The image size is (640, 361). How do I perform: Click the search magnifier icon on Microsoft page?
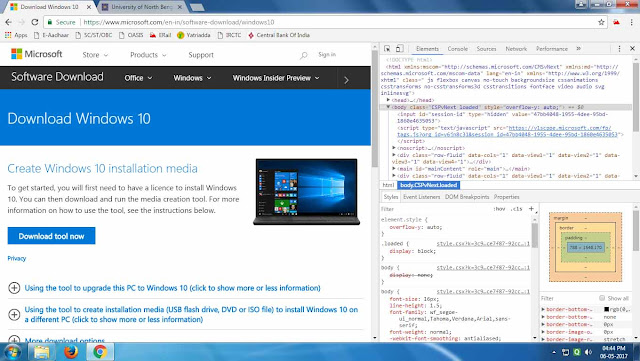303,55
